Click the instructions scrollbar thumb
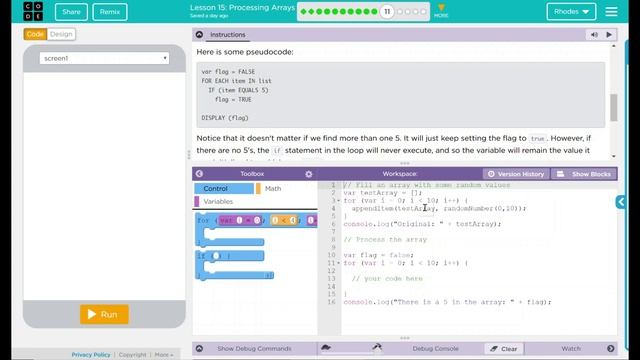Screen dimensions: 640x360 pyautogui.click(x=613, y=107)
